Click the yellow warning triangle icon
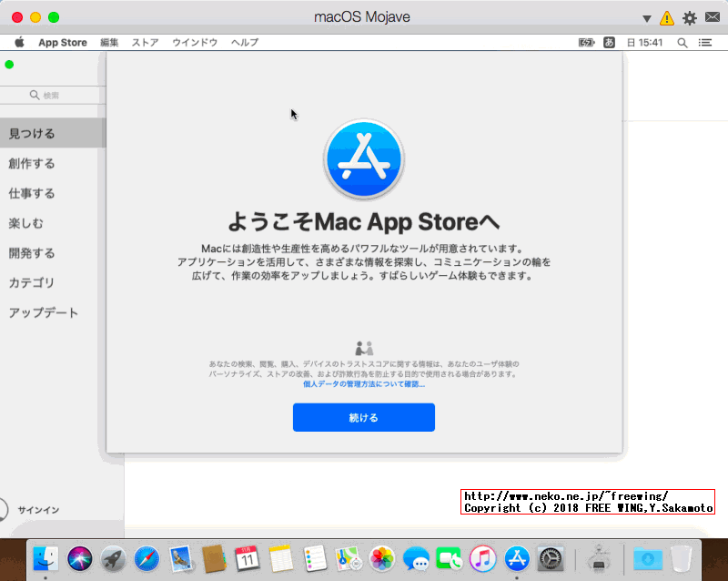Image resolution: width=728 pixels, height=581 pixels. point(668,16)
